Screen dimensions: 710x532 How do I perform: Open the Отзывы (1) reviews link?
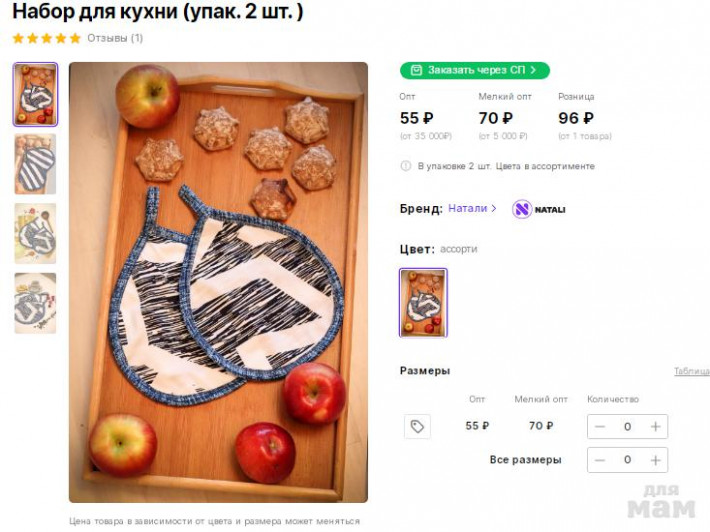pos(115,38)
